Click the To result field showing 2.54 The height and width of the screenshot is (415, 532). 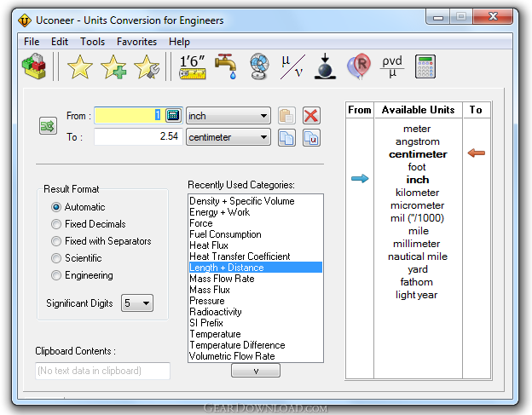pos(138,136)
